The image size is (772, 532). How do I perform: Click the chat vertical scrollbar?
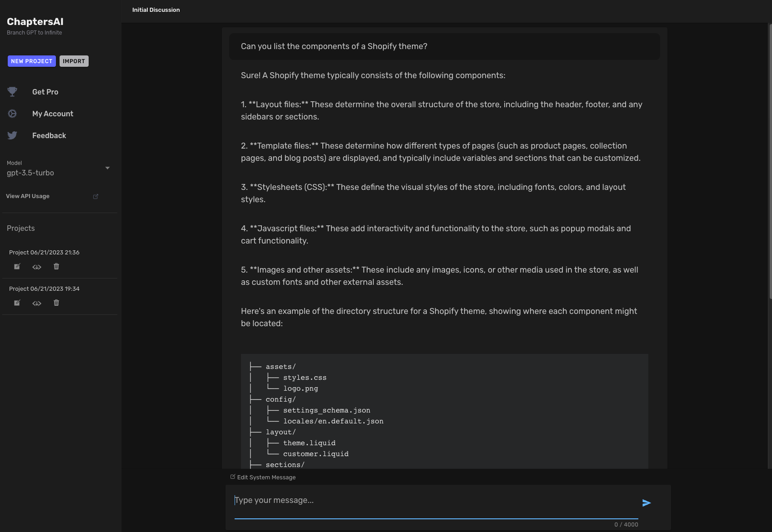pyautogui.click(x=770, y=161)
